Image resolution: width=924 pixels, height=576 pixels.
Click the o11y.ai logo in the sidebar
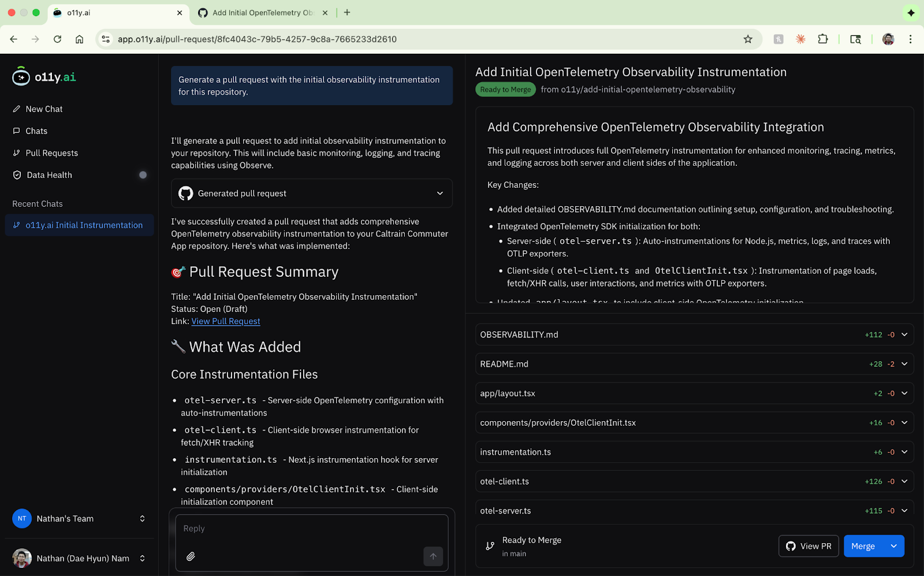tap(44, 76)
